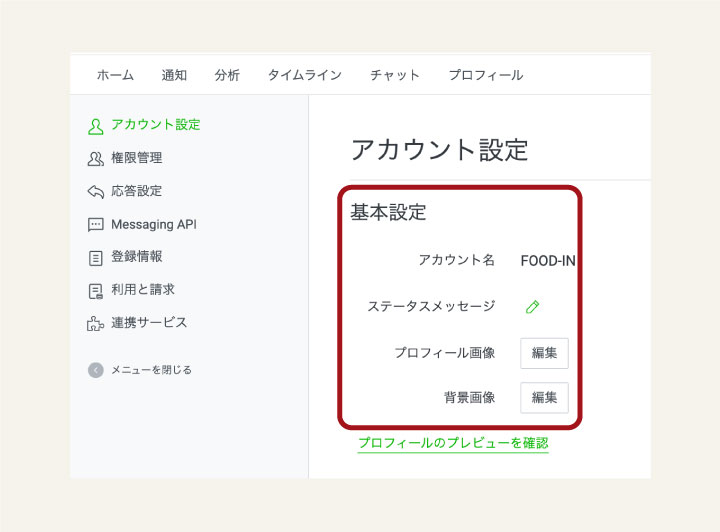Screen dimensions: 720x532
Task: Click the アカウント設定 person icon in sidebar
Action: coord(96,126)
